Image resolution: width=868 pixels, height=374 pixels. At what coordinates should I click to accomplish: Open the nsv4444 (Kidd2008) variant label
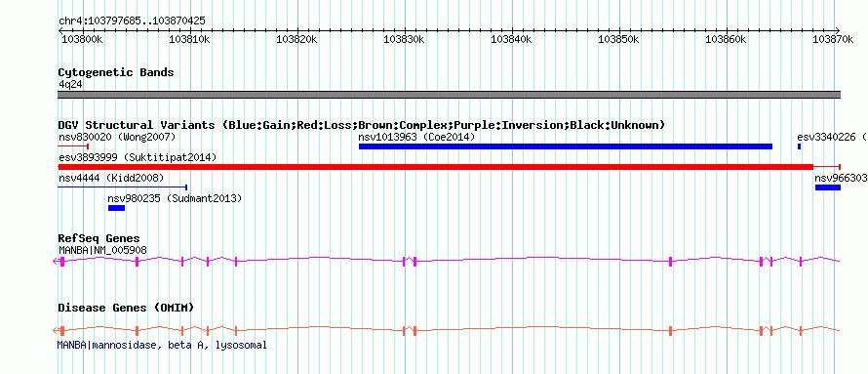click(x=111, y=178)
